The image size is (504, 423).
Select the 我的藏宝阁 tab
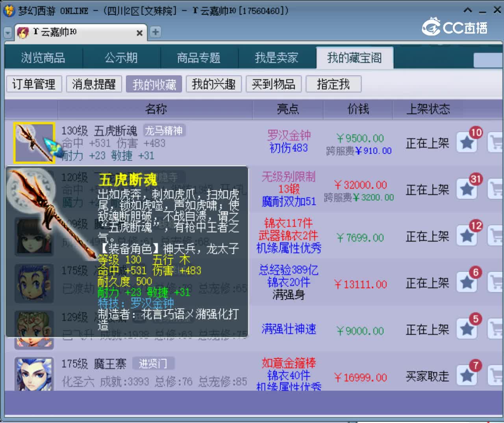(354, 58)
